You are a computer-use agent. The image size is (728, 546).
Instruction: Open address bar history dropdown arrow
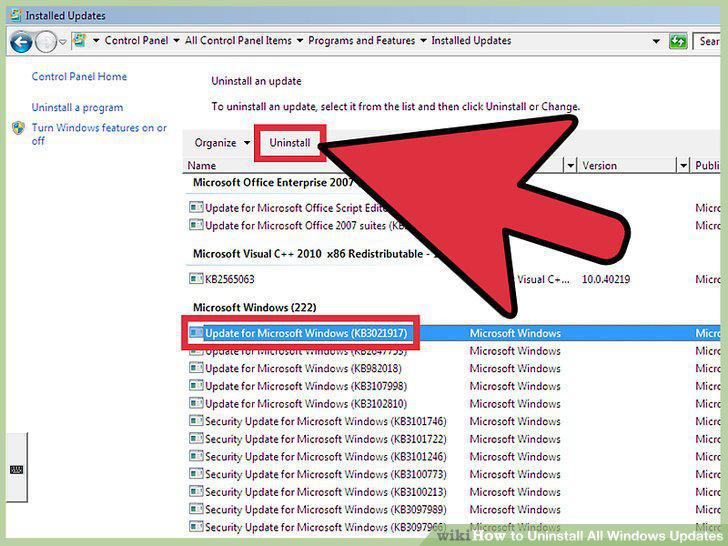pyautogui.click(x=656, y=41)
